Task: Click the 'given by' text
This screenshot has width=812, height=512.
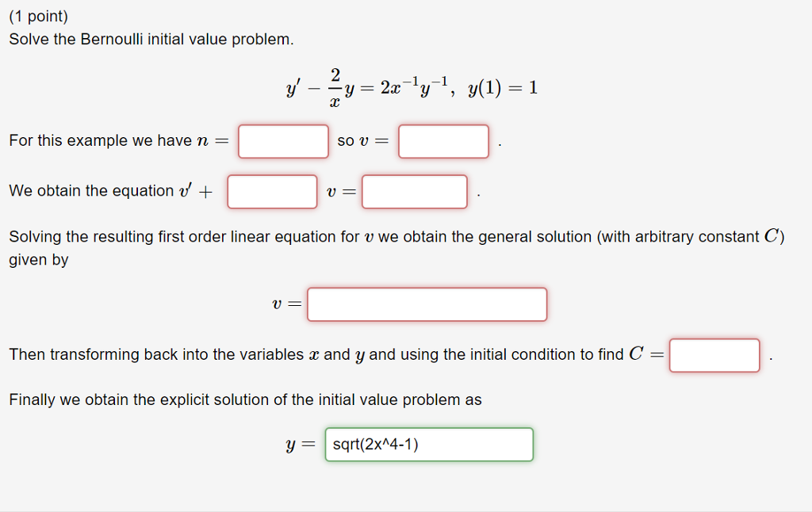Action: (x=39, y=260)
